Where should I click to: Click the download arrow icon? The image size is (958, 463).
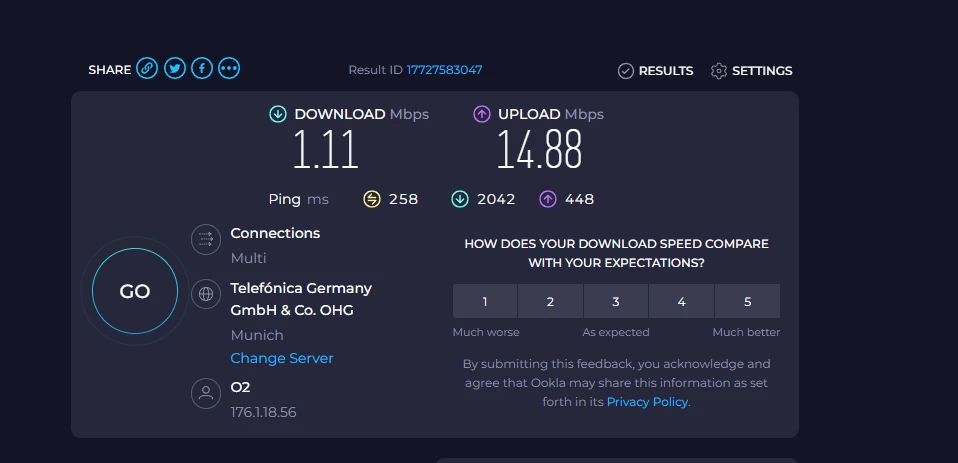[278, 114]
